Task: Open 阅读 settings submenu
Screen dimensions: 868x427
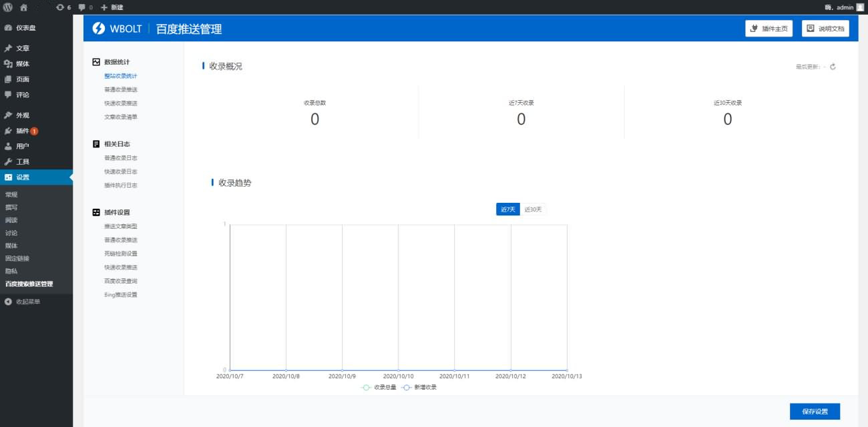Action: coord(11,220)
